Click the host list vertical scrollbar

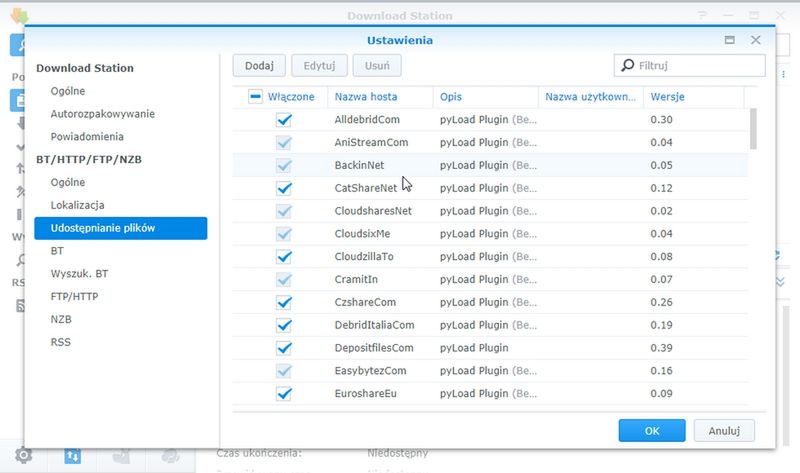click(753, 129)
